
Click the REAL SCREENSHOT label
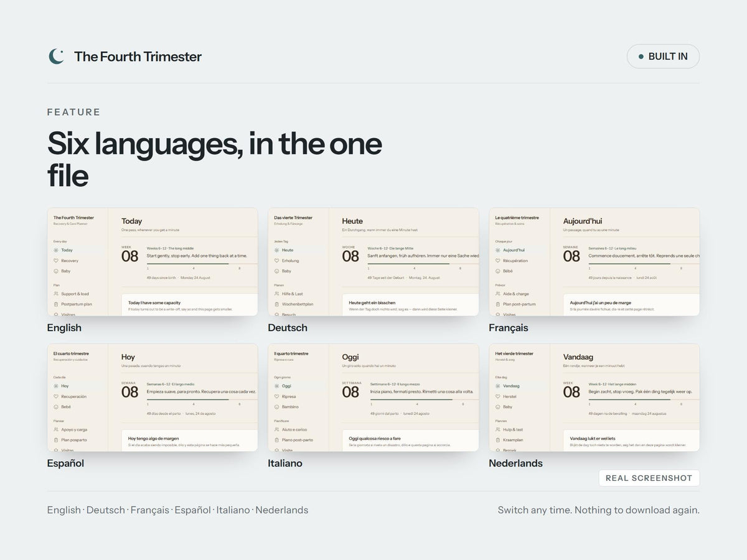[x=649, y=478]
